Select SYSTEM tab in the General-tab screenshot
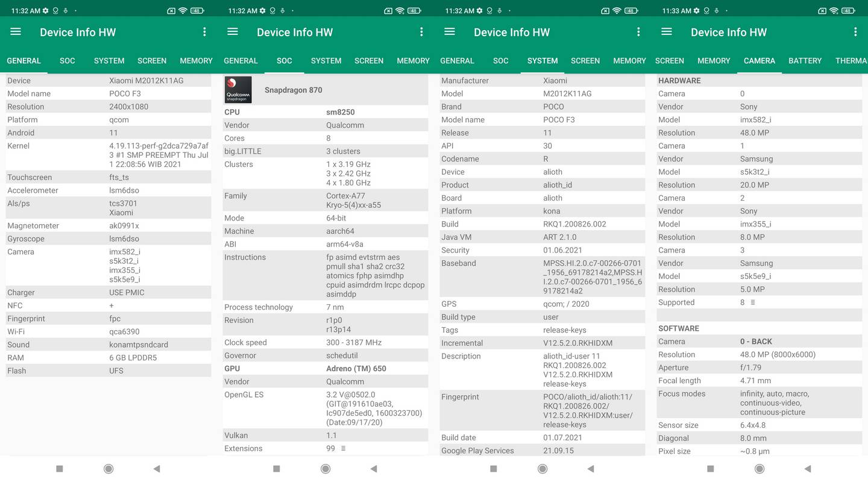 (x=109, y=61)
